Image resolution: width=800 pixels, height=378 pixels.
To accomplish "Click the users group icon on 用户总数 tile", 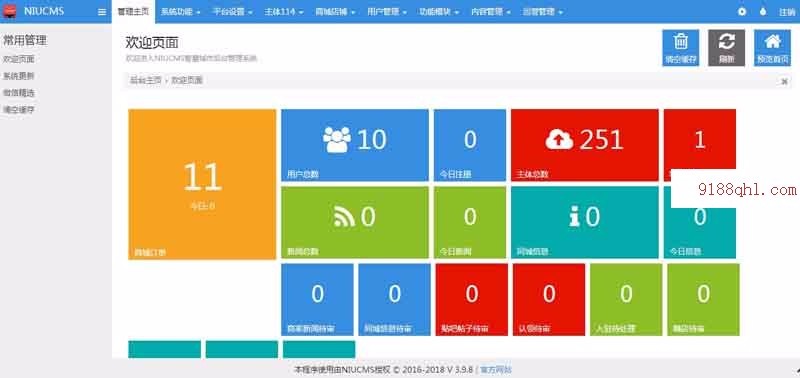I will pos(337,139).
